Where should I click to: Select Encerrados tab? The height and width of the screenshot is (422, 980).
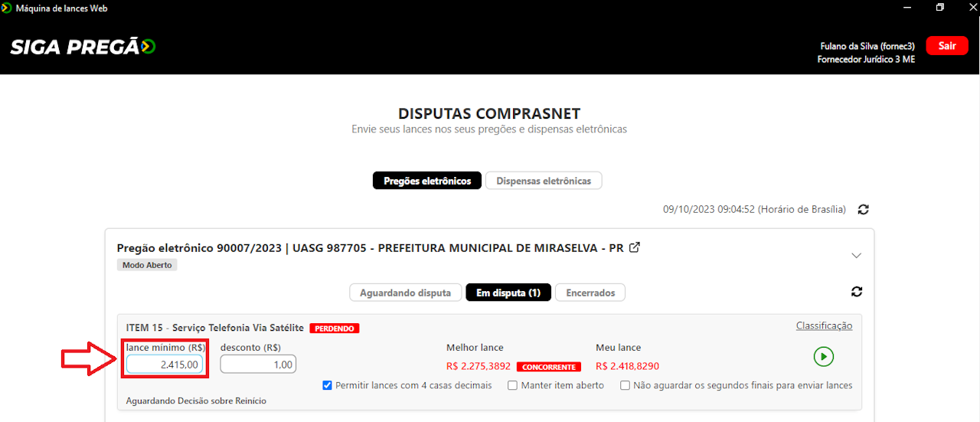click(590, 293)
